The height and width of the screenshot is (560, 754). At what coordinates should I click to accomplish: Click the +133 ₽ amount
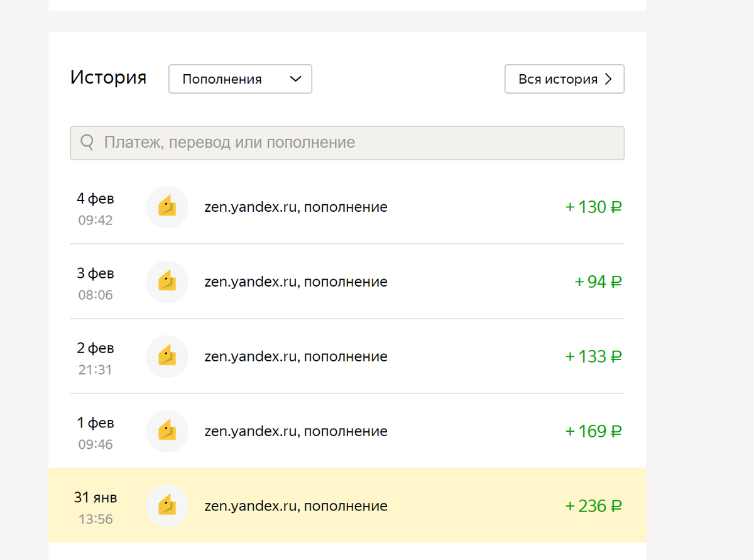594,356
